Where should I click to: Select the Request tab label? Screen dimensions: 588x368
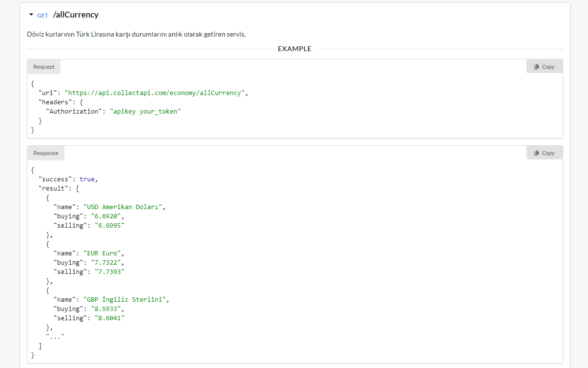point(44,67)
